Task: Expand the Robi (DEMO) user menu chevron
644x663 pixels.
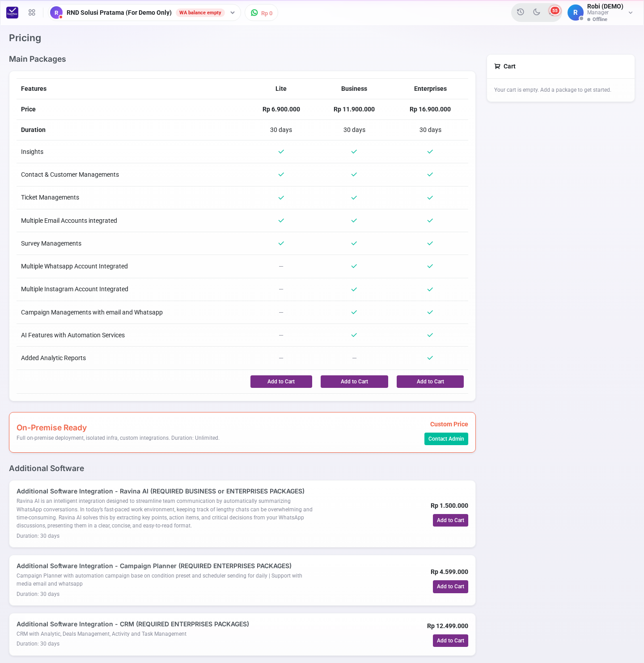Action: coord(631,13)
